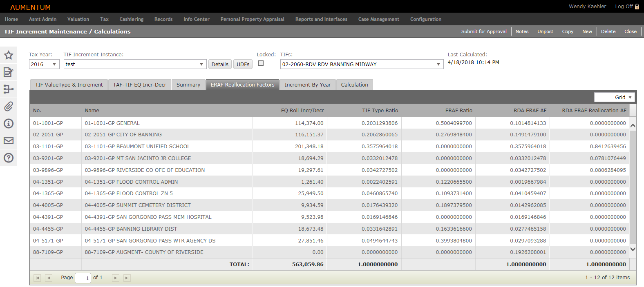Click the info circle icon in sidebar
The height and width of the screenshot is (287, 644).
(x=9, y=124)
